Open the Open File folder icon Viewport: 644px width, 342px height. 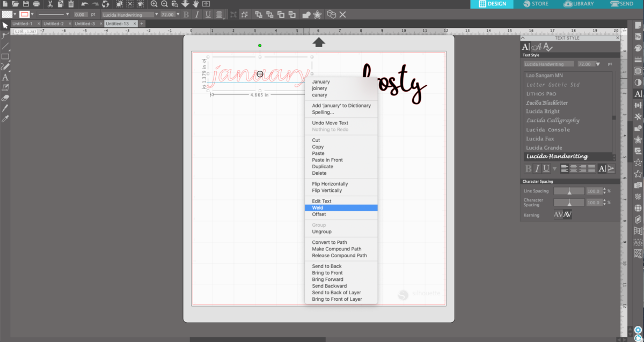pos(16,4)
